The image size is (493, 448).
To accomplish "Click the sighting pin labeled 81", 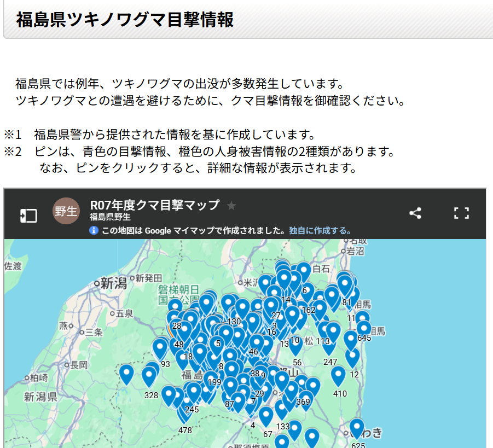I will [x=345, y=285].
